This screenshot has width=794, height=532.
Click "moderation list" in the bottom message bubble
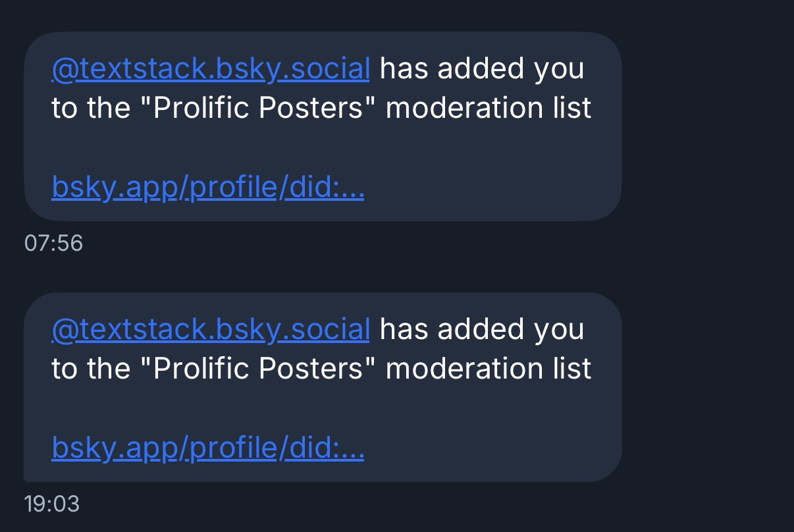489,368
